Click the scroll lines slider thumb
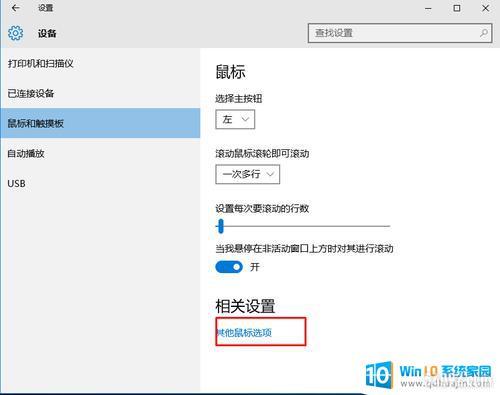Screen dimensions: 500x395 click(x=220, y=226)
